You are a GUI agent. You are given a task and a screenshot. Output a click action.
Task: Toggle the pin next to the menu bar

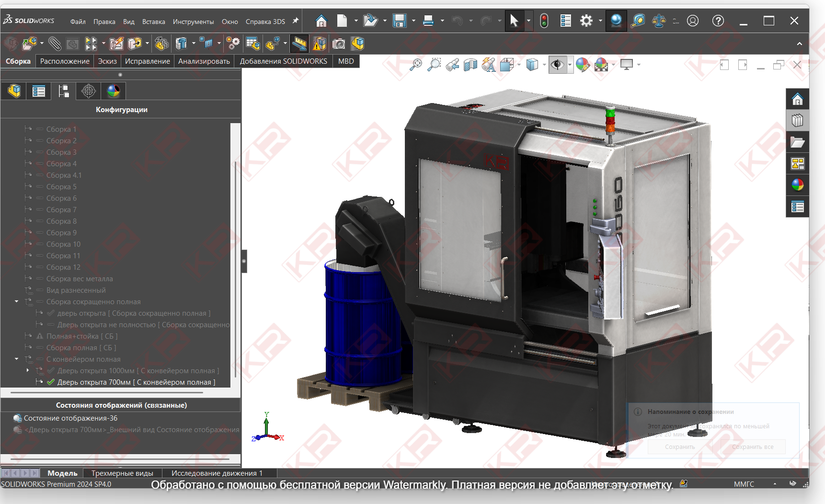[x=296, y=21]
